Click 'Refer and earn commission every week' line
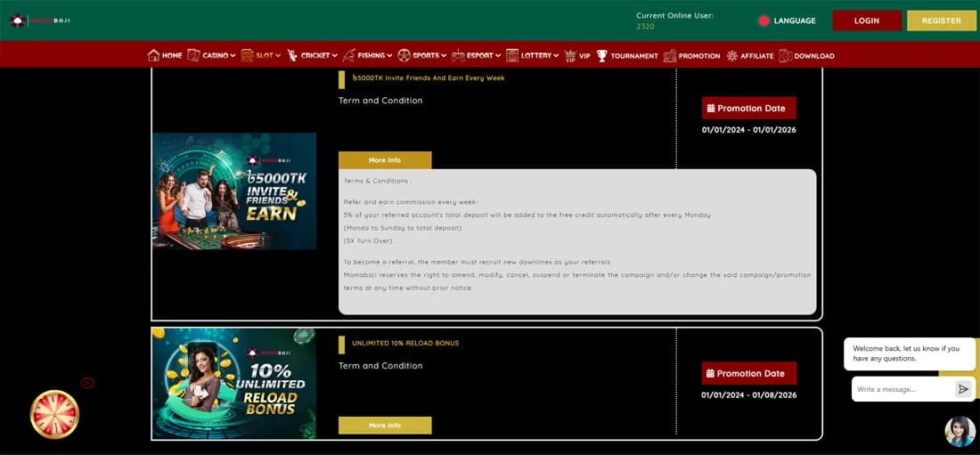980x455 pixels. (411, 202)
